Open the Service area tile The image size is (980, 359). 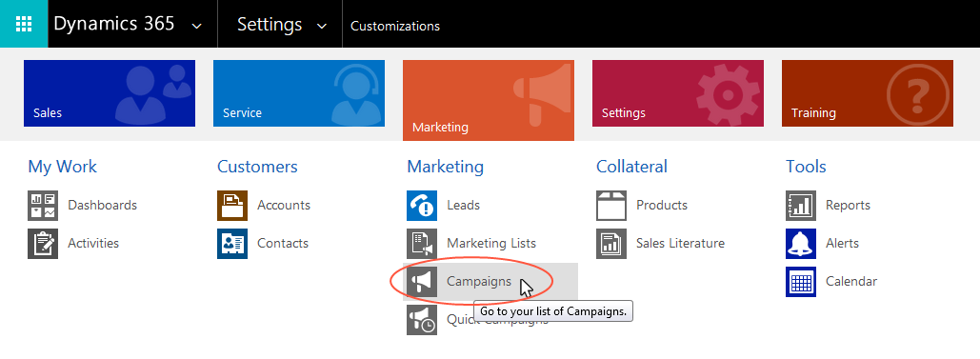tap(299, 93)
